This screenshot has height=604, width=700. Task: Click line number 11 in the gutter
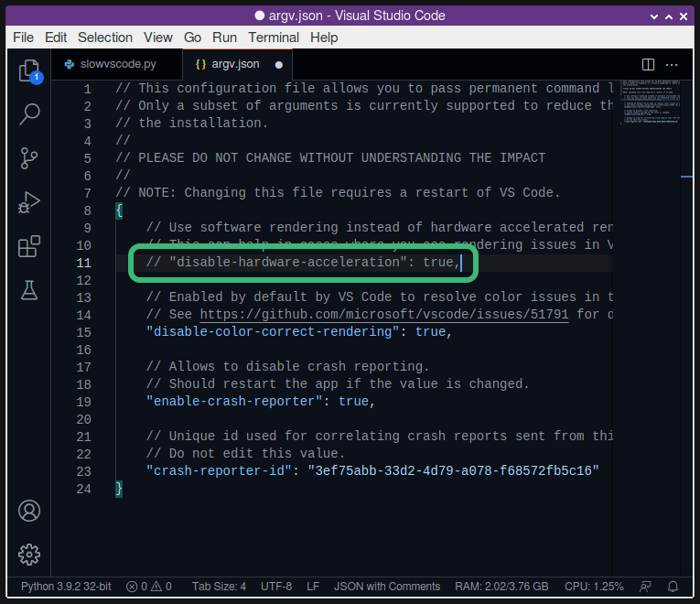[x=83, y=263]
